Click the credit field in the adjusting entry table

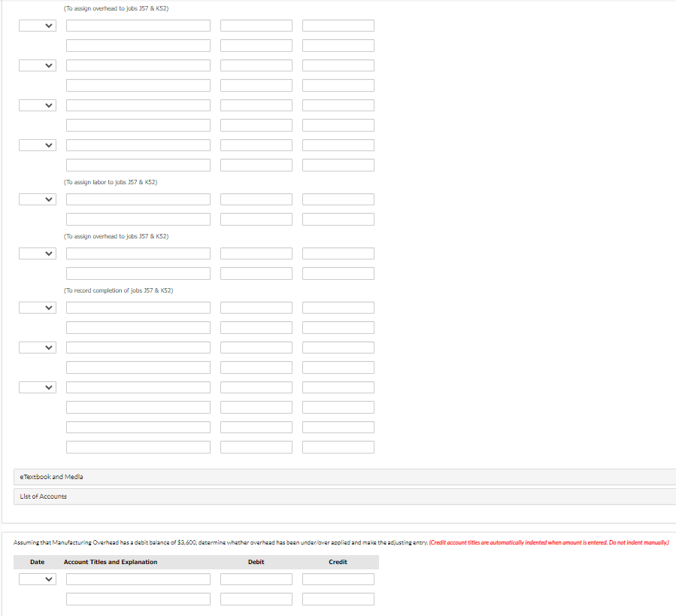(338, 578)
